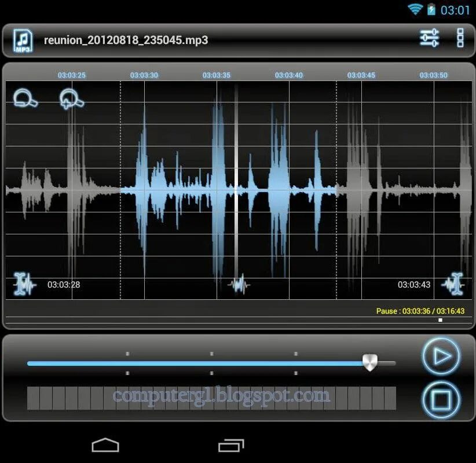Zoom in the waveform with plus magnifier
The height and width of the screenshot is (463, 476).
[x=72, y=99]
